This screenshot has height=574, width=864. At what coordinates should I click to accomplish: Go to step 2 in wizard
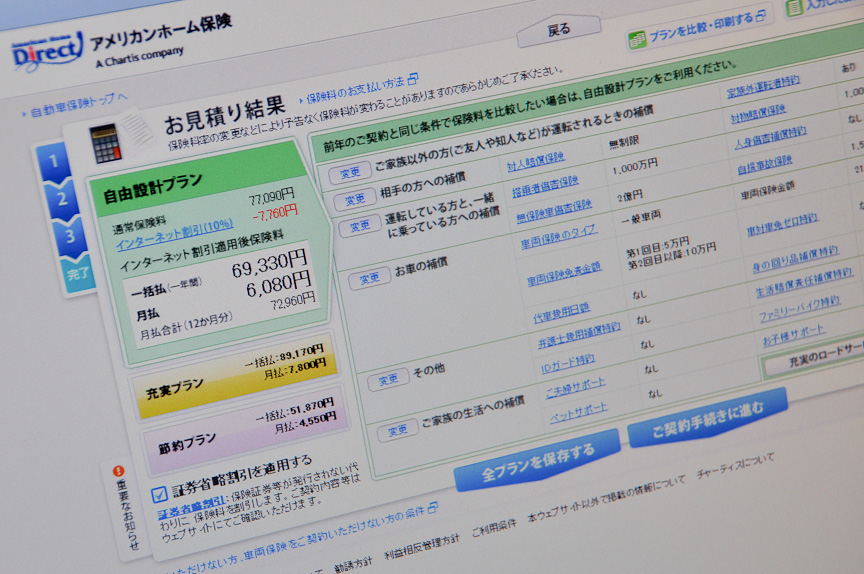pyautogui.click(x=62, y=199)
